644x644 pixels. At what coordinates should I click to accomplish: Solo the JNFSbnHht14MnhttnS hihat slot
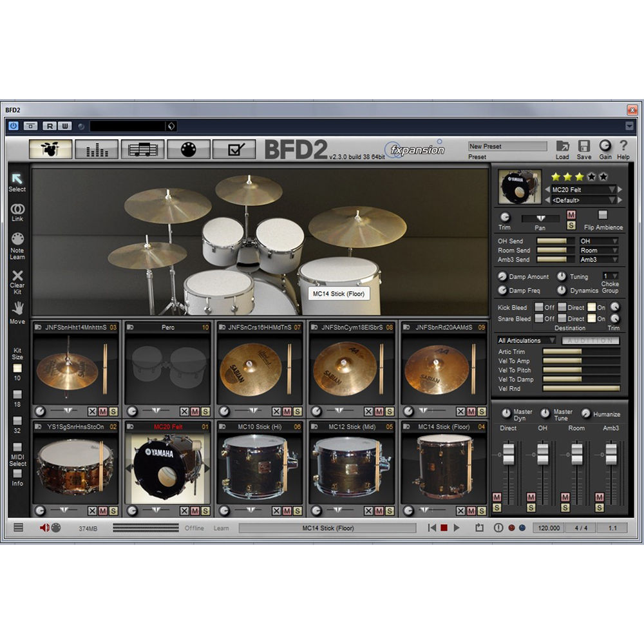(113, 411)
